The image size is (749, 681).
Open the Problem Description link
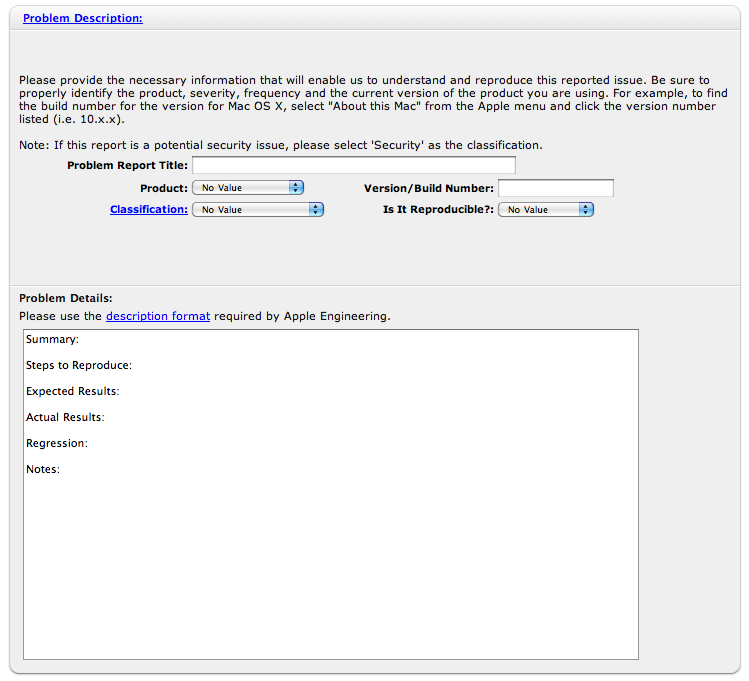point(83,18)
